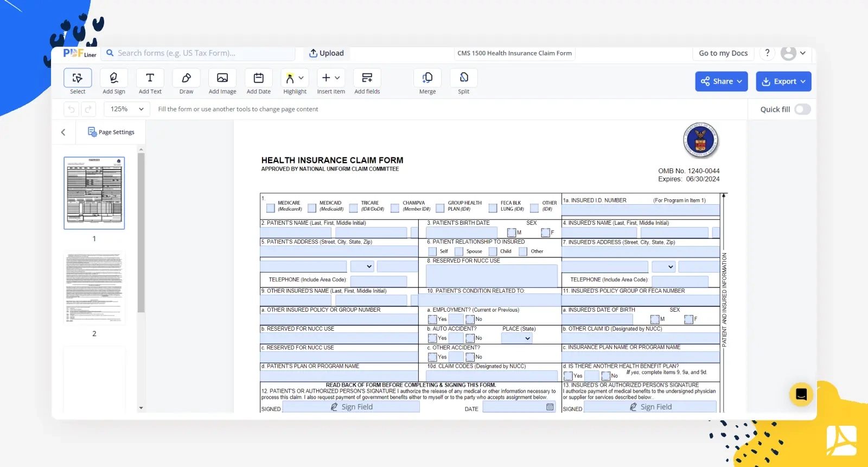Click thumbnail panel scroll down arrow

click(x=141, y=408)
